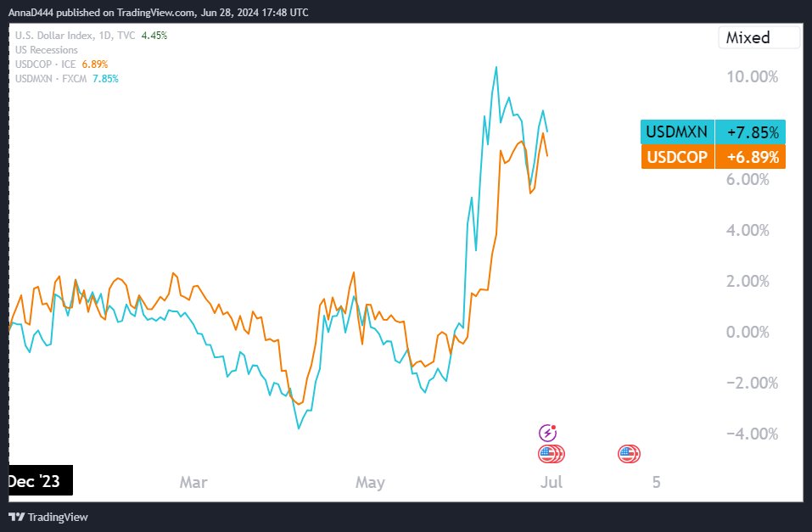Image resolution: width=812 pixels, height=532 pixels.
Task: Open the US flag event near 5
Action: 629,454
